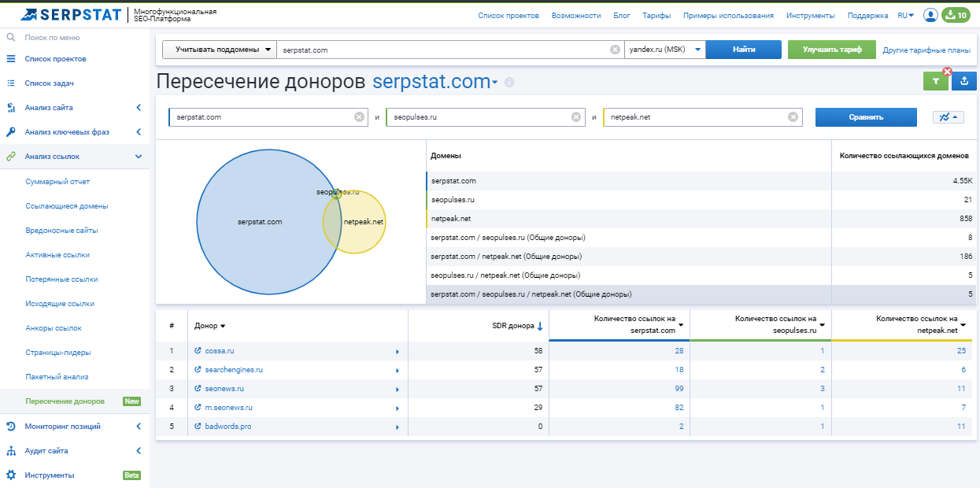
Task: Click the seopulses.ru comparison input field
Action: coord(486,117)
